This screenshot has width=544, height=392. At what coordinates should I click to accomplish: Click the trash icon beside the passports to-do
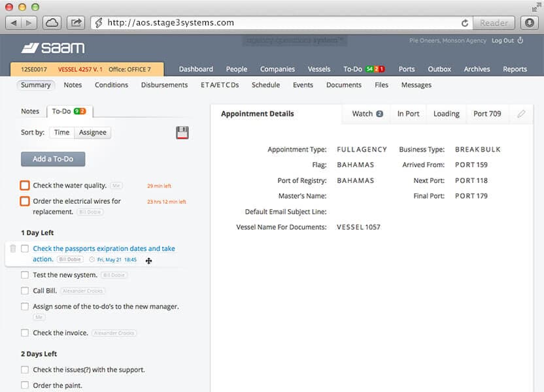[13, 248]
